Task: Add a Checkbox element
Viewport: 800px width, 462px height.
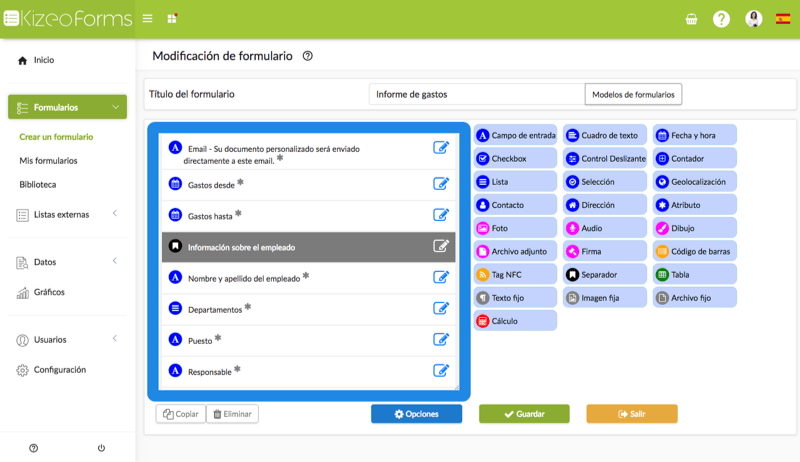Action: (x=515, y=159)
